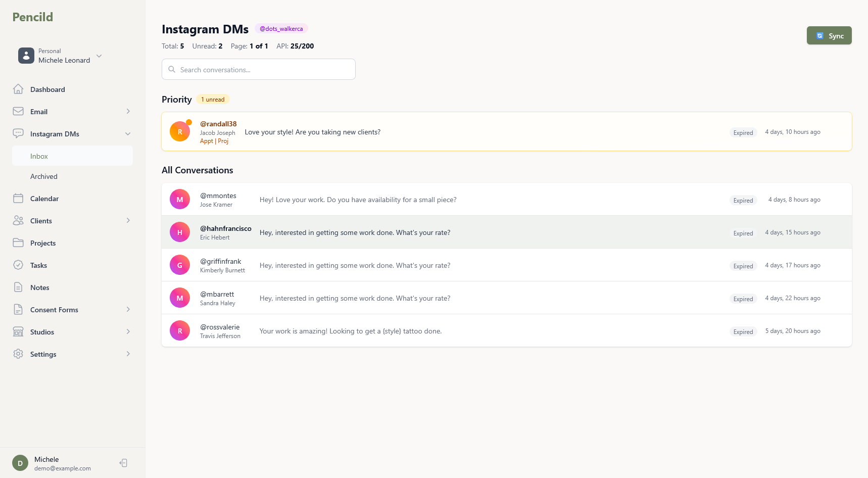Open Email via the envelope icon
This screenshot has height=478, width=868.
pyautogui.click(x=18, y=111)
